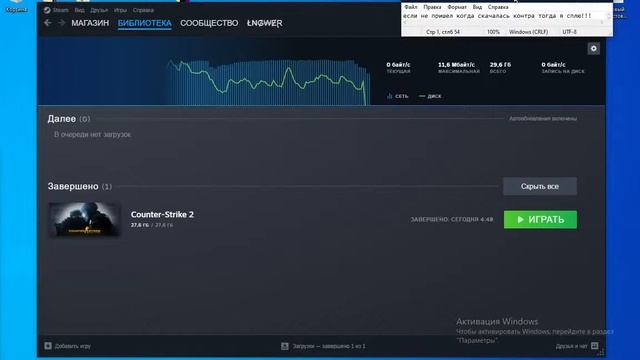Go forward with the Steam forward arrow
This screenshot has width=640, height=360.
click(61, 23)
